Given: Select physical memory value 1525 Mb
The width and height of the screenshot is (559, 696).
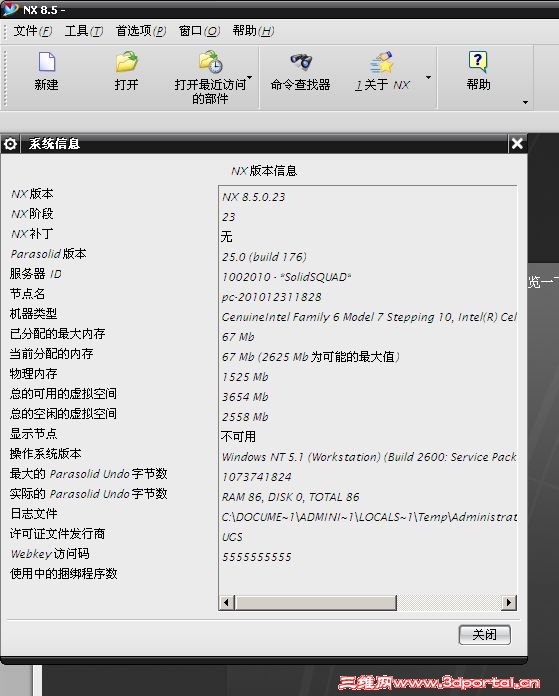Looking at the screenshot, I should pos(245,377).
